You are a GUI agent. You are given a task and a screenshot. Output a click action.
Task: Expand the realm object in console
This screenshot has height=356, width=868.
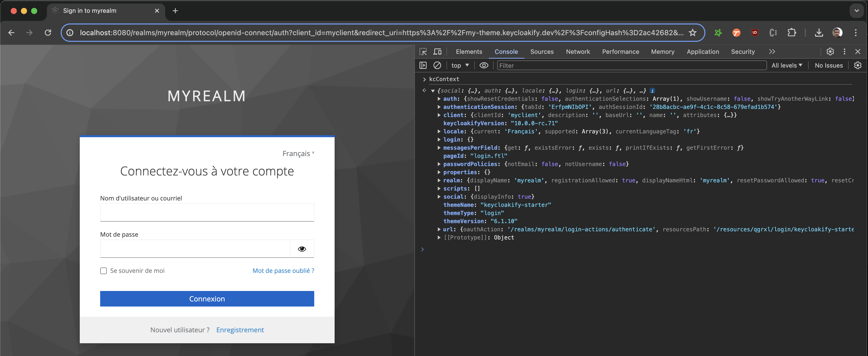click(x=439, y=180)
